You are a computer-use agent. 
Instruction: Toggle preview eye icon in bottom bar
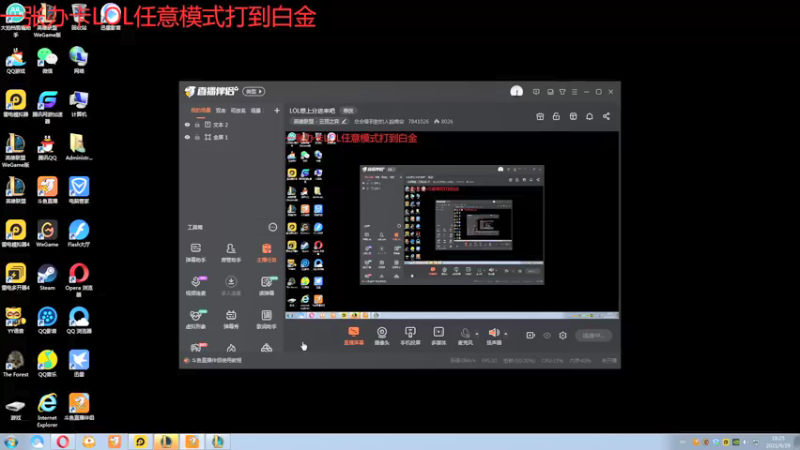pos(547,335)
